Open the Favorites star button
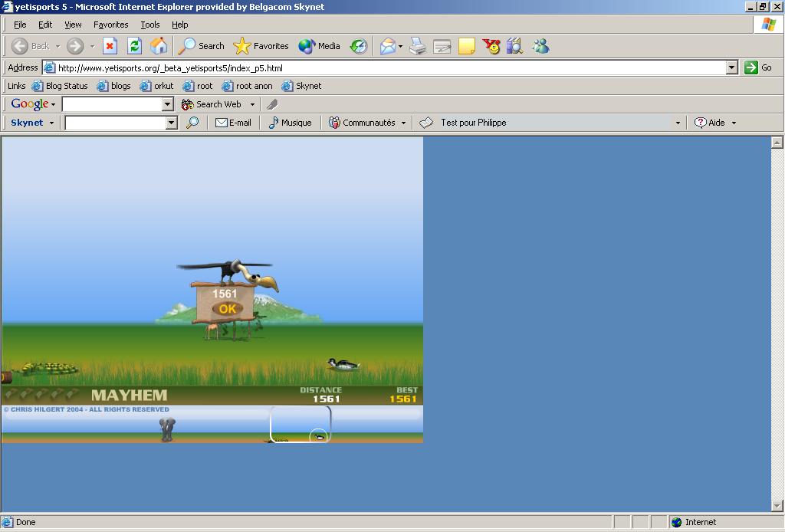 [261, 46]
